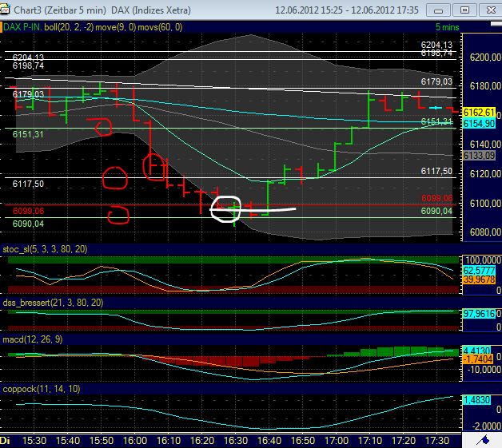Screen dimensions: 502x448
Task: Click the Di weekday label on the time axis
Action: [x=5, y=441]
